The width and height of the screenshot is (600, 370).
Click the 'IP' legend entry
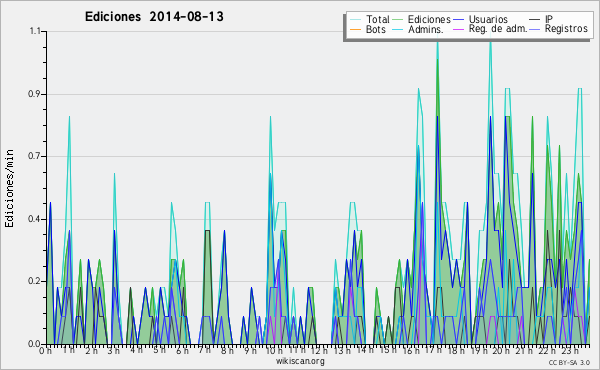pyautogui.click(x=549, y=19)
